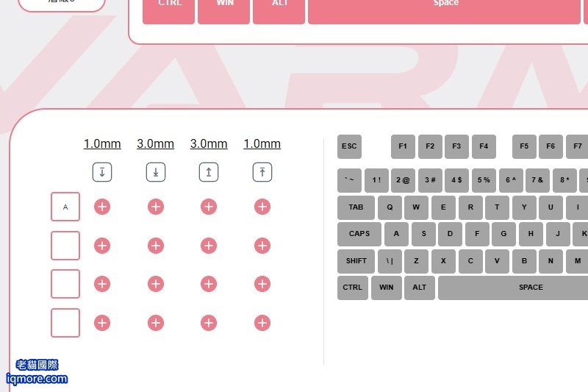Edit the first 1.0mm actuation value

(102, 143)
